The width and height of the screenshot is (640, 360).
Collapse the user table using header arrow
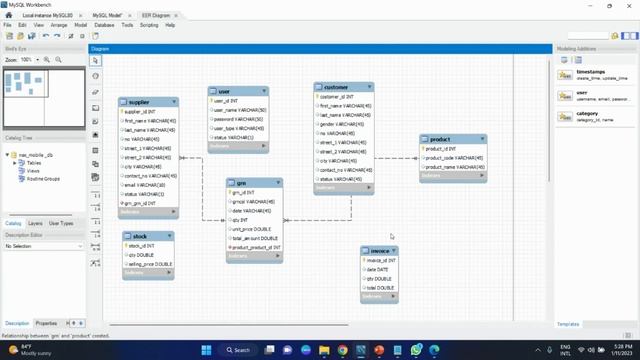[264, 91]
